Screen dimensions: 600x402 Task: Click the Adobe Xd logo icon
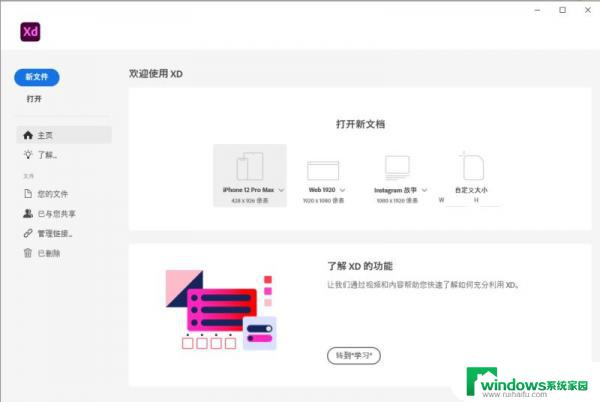(30, 32)
